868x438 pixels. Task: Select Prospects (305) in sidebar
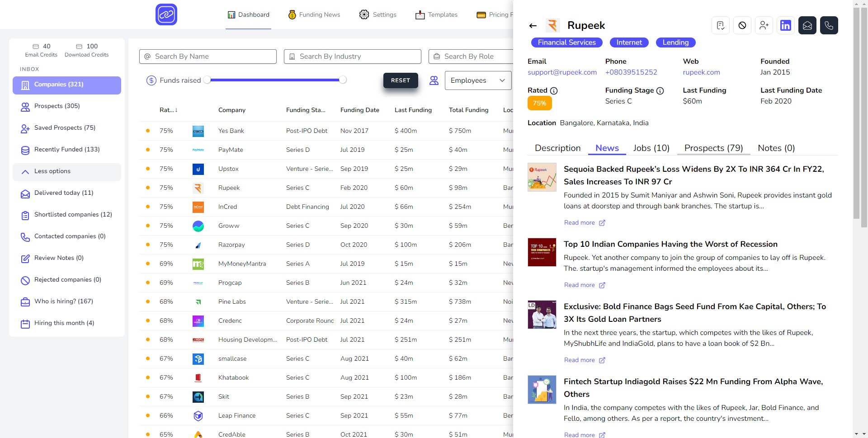67,107
